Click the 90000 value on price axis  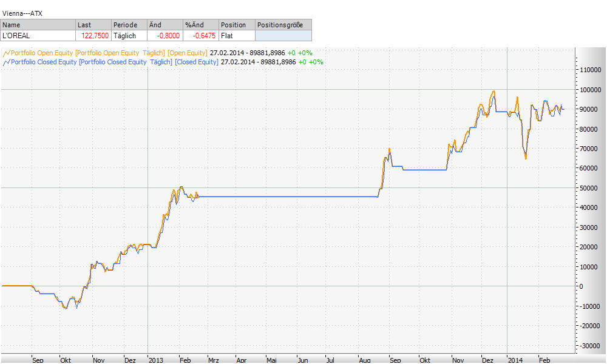[588, 109]
